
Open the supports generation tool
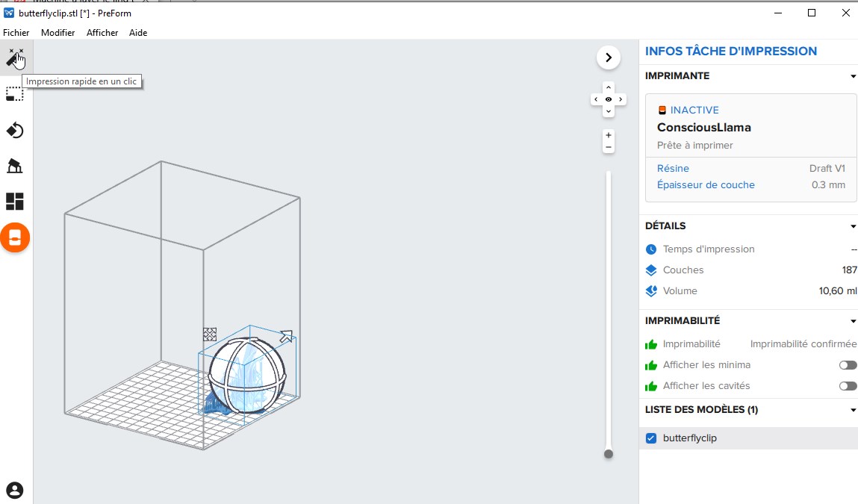pyautogui.click(x=15, y=166)
